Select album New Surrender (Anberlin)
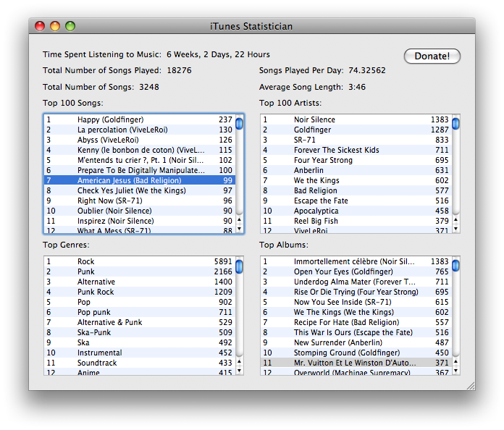This screenshot has height=430, width=504. point(356,342)
